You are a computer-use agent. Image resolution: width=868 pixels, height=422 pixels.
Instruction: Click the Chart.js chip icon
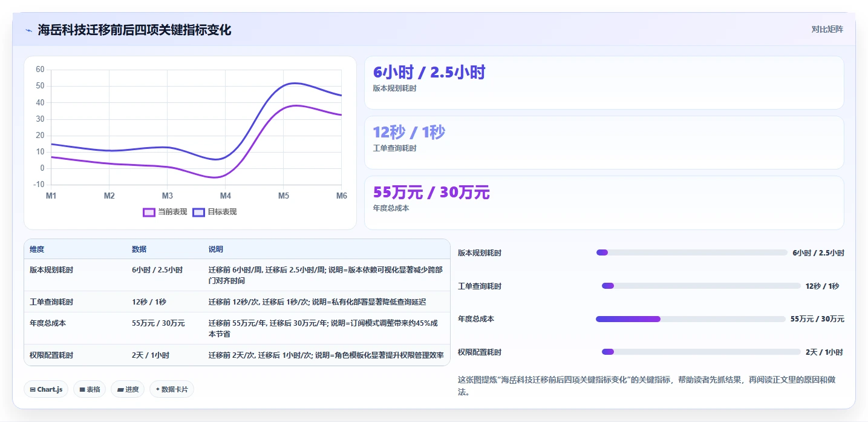pyautogui.click(x=32, y=389)
